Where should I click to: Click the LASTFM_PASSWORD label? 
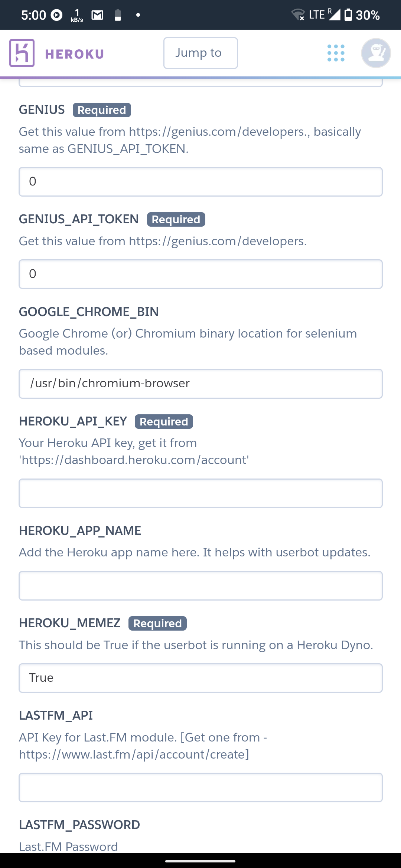coord(79,825)
